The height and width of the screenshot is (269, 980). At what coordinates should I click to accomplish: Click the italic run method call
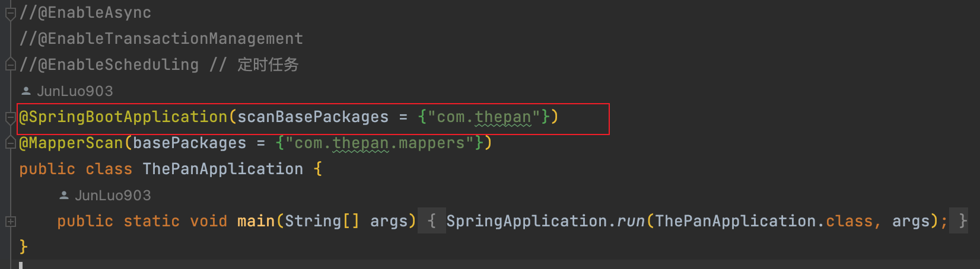631,221
